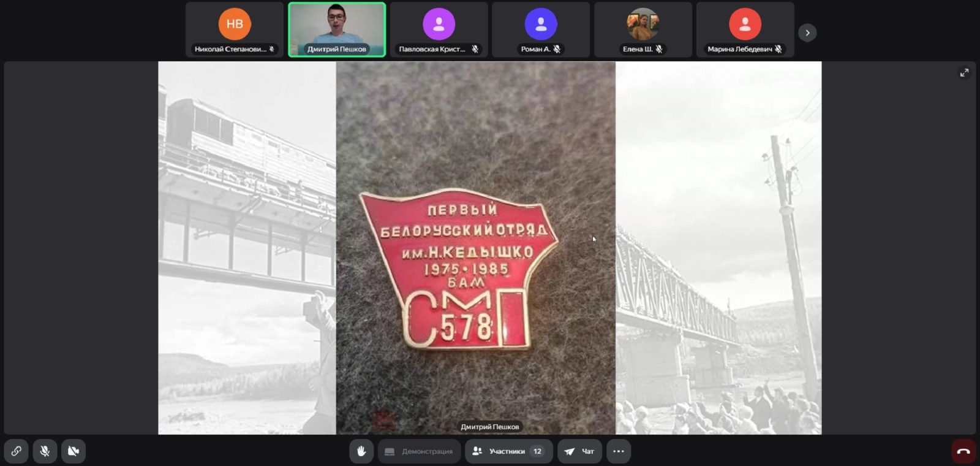The image size is (980, 466).
Task: Click the participant count badge 12
Action: (537, 451)
